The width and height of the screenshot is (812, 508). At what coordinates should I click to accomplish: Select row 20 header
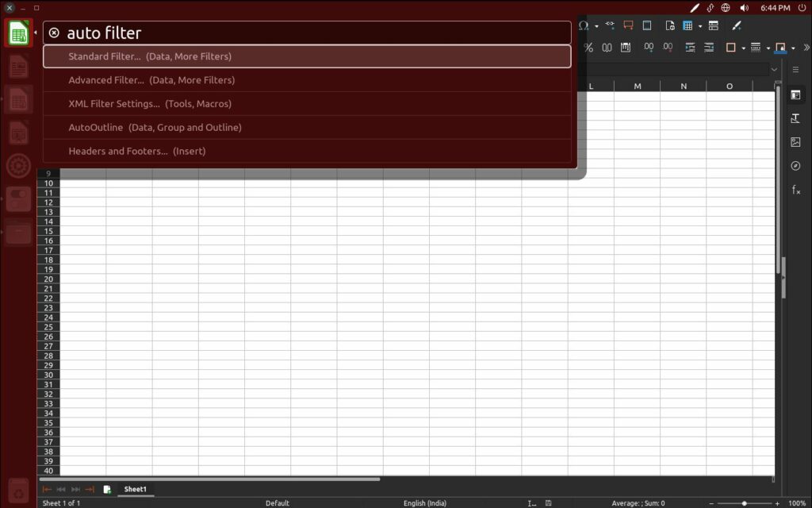click(48, 279)
